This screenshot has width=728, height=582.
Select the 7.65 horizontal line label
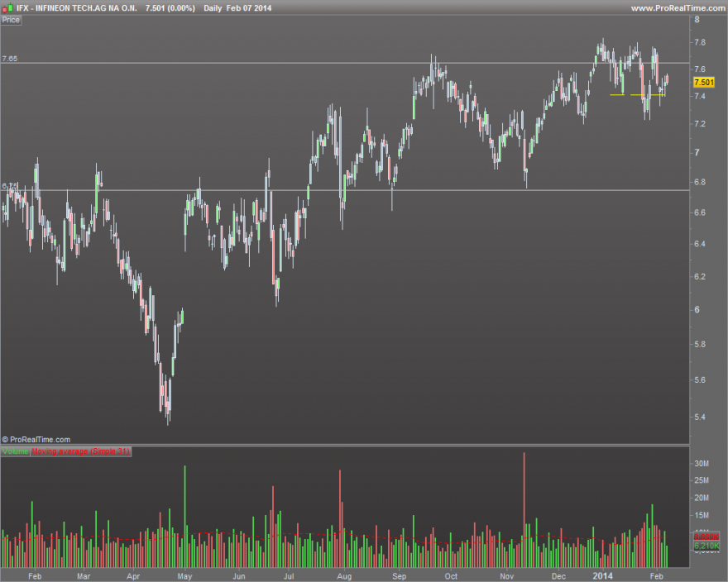(10, 59)
